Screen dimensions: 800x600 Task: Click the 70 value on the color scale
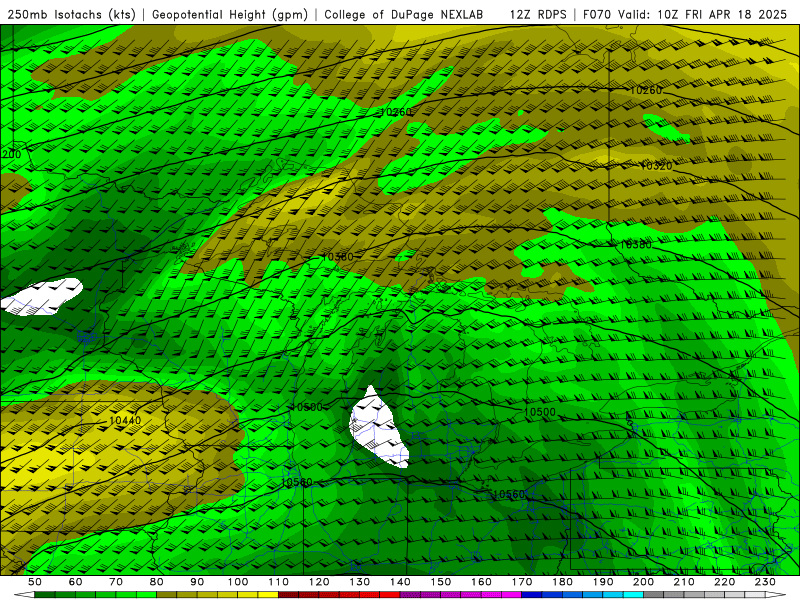[116, 582]
